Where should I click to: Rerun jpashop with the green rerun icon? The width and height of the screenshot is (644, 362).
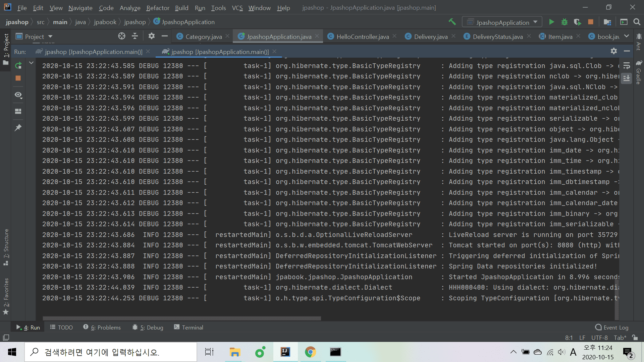(x=18, y=65)
